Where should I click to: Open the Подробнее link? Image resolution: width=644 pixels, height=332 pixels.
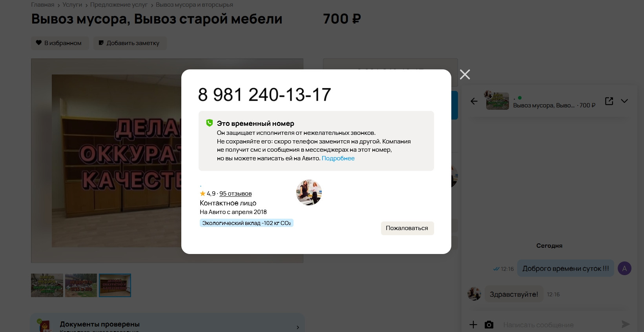pos(338,158)
